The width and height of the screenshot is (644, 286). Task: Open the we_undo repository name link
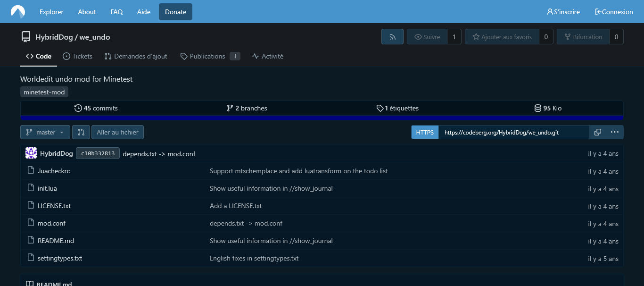pyautogui.click(x=95, y=37)
